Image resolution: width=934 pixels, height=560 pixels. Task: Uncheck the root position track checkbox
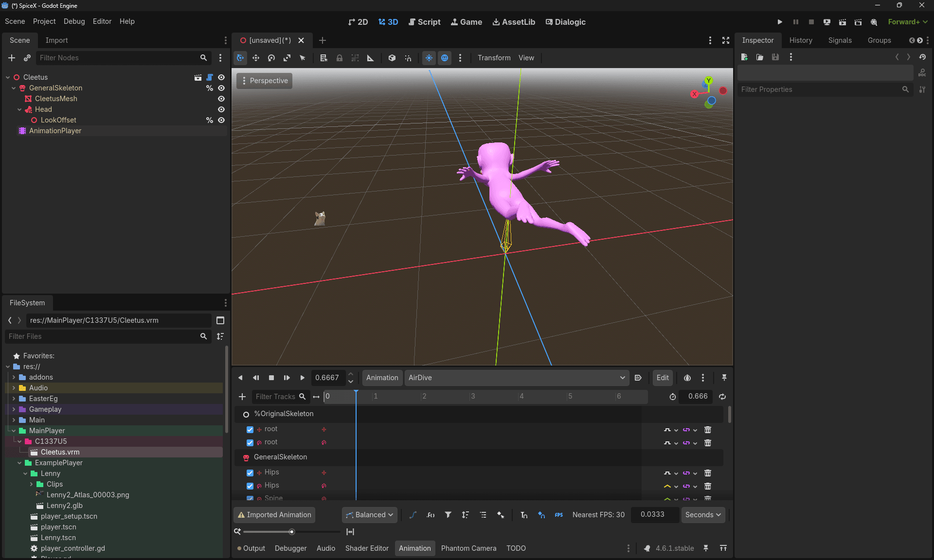point(250,430)
